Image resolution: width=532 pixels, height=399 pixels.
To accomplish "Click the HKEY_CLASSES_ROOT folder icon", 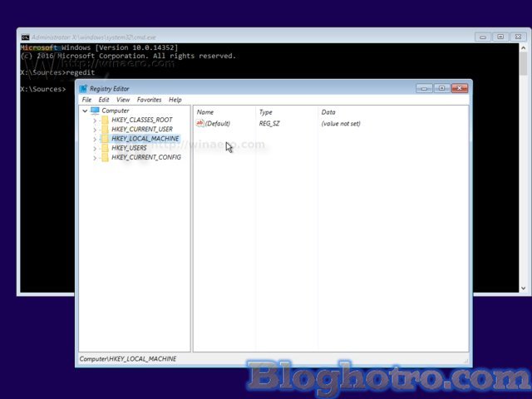I will coord(105,120).
